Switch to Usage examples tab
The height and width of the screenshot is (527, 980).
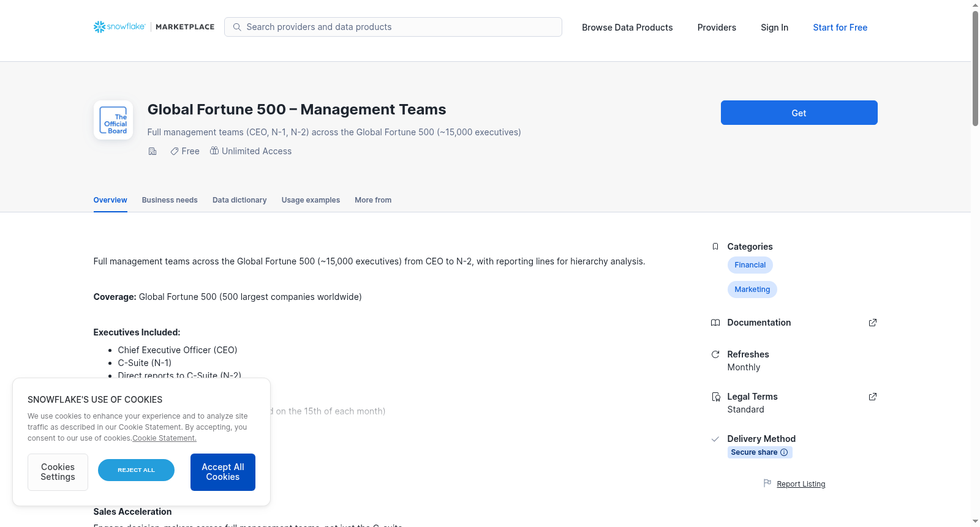[311, 200]
